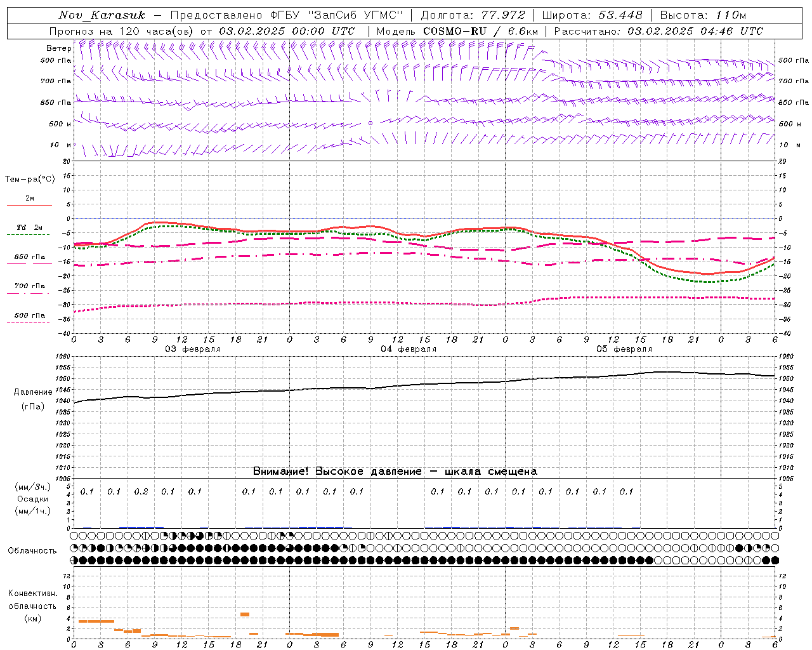The width and height of the screenshot is (812, 650).
Task: Click the Долгота: 77.972 value
Action: coord(473,15)
